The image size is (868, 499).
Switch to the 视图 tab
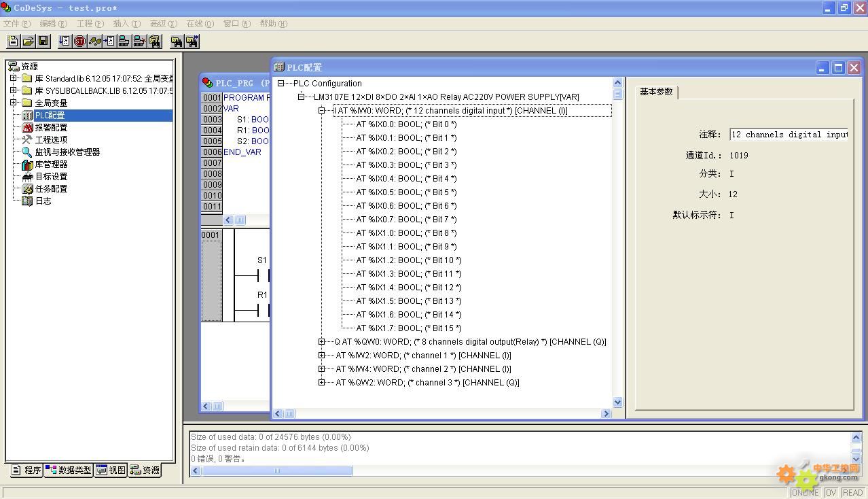point(111,470)
